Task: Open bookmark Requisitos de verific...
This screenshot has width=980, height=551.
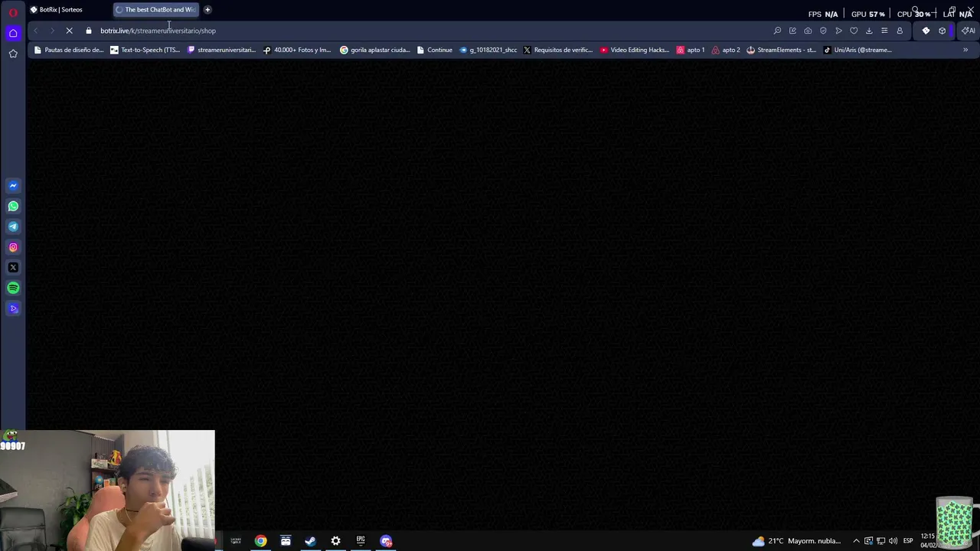Action: 558,50
